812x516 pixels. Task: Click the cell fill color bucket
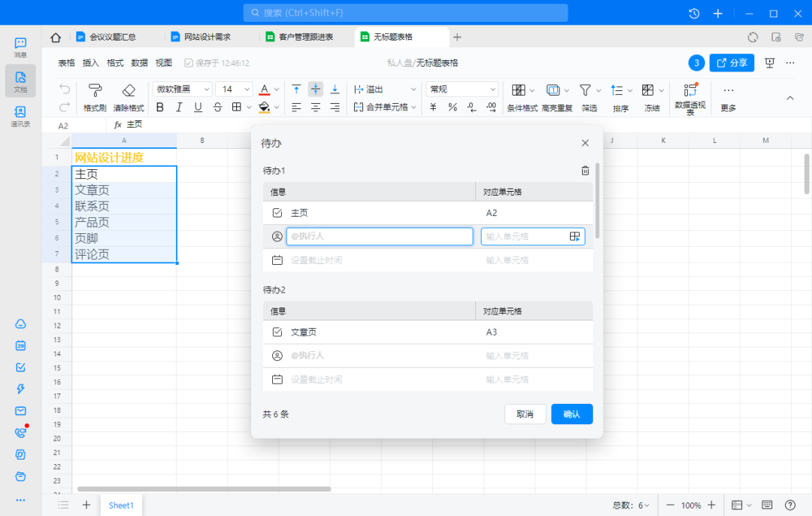264,108
